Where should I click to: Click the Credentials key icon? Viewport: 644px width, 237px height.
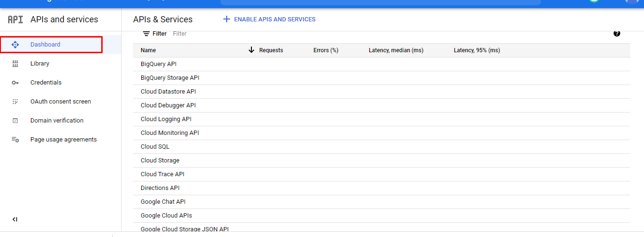click(x=15, y=83)
